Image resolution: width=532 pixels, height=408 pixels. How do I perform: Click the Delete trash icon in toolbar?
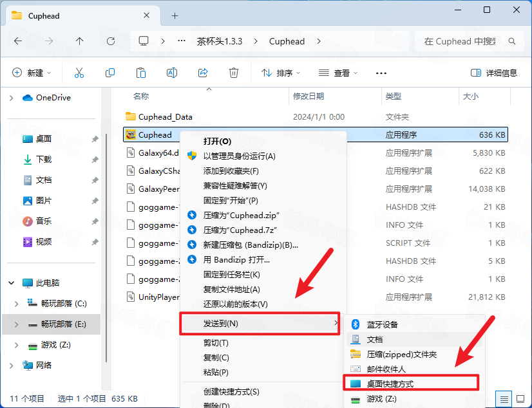(x=233, y=73)
